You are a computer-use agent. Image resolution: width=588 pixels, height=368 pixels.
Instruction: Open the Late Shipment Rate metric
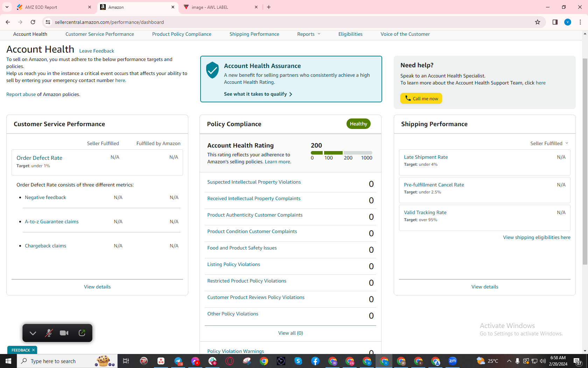point(426,157)
